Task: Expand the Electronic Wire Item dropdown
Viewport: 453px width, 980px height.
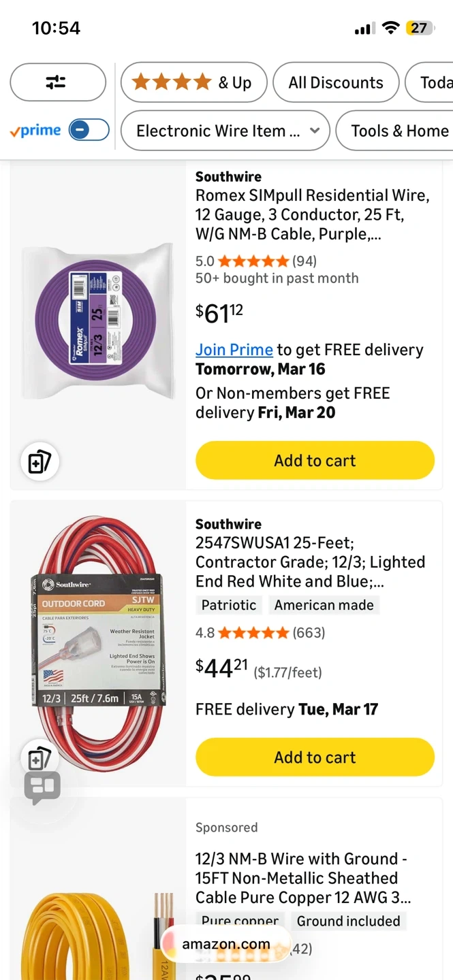Action: [x=225, y=131]
